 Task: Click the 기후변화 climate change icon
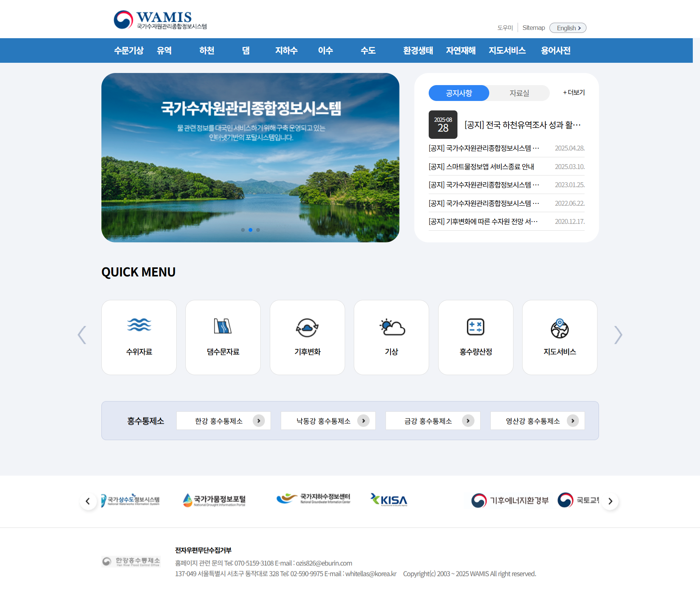point(307,327)
